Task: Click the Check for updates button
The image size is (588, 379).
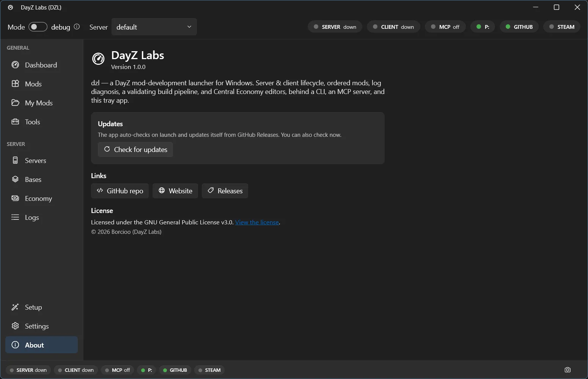Action: click(135, 149)
